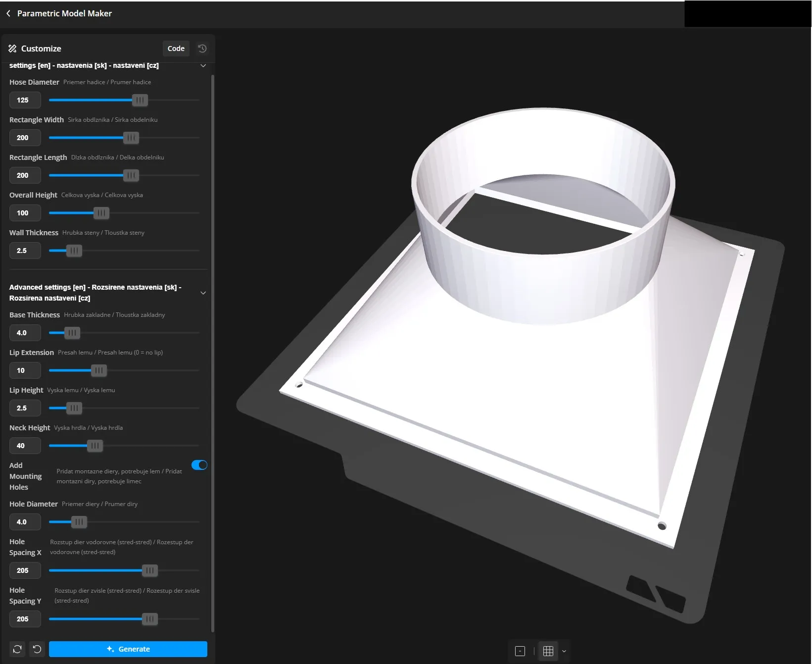Click the Advanced settings section header text

(x=96, y=293)
